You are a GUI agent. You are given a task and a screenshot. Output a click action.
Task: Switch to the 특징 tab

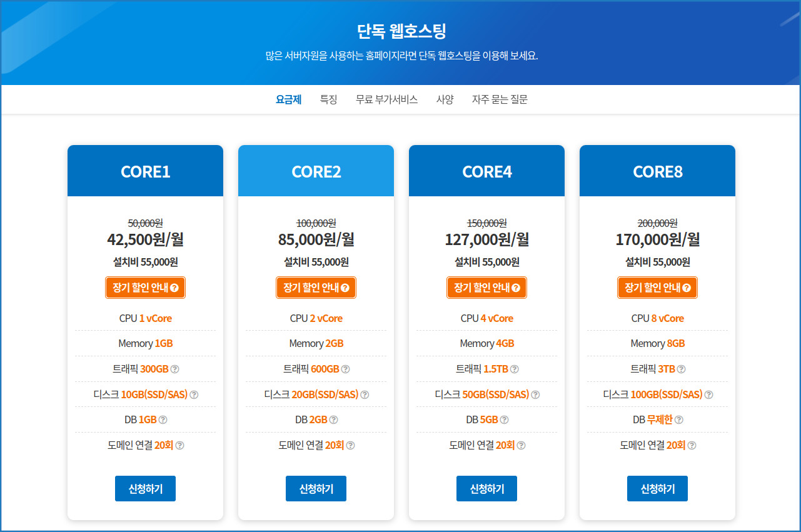(328, 99)
